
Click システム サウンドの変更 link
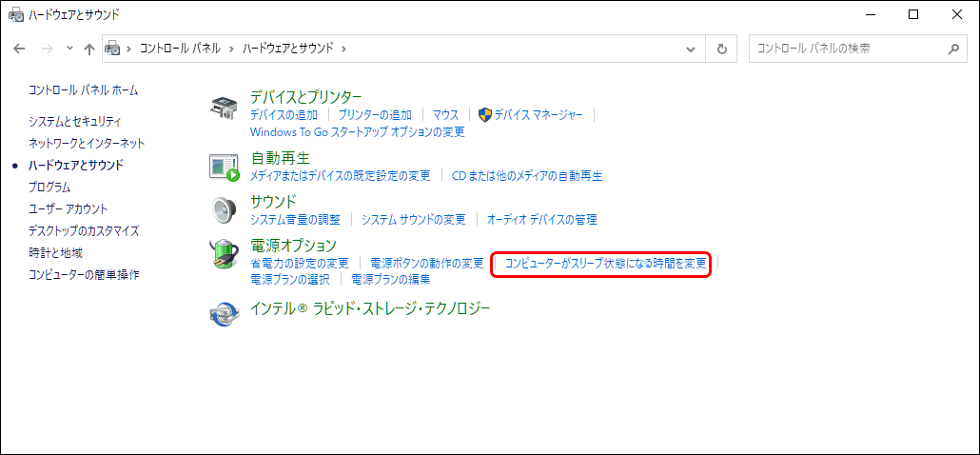tap(414, 219)
